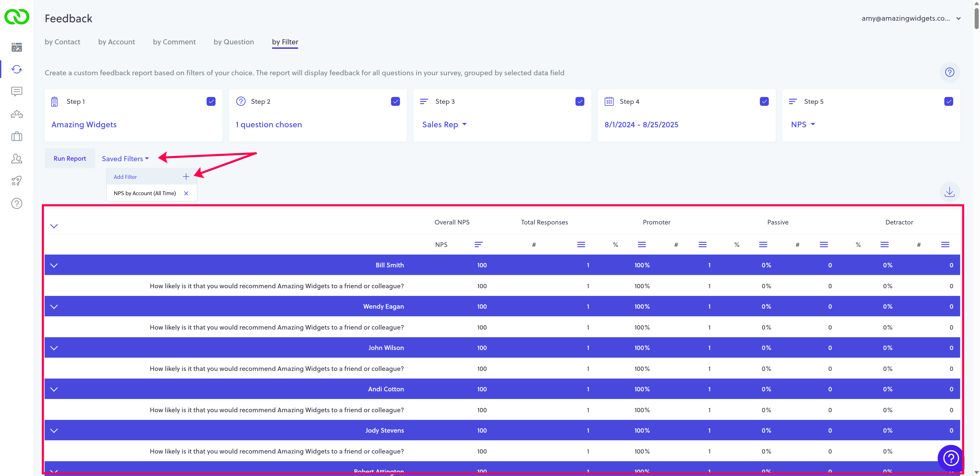Click the Run Report button
980x476 pixels.
[70, 158]
